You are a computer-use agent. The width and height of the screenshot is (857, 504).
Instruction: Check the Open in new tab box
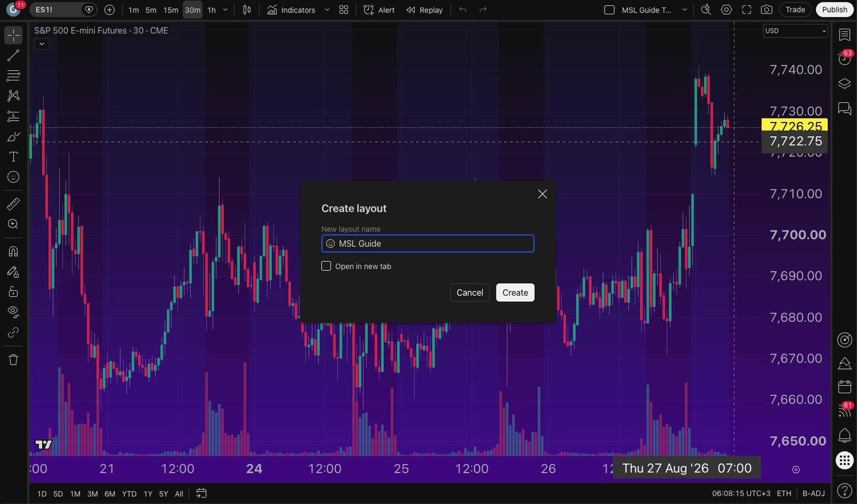pyautogui.click(x=326, y=266)
